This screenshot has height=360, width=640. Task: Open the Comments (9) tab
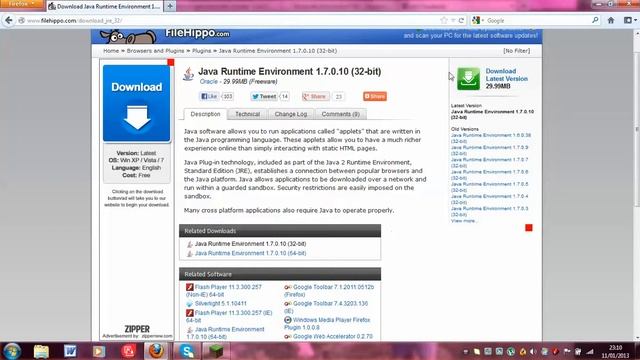(340, 114)
